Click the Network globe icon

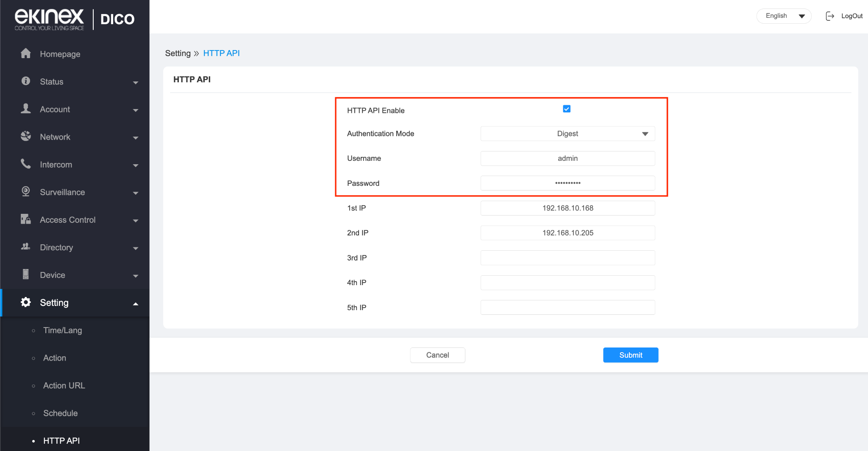[26, 136]
